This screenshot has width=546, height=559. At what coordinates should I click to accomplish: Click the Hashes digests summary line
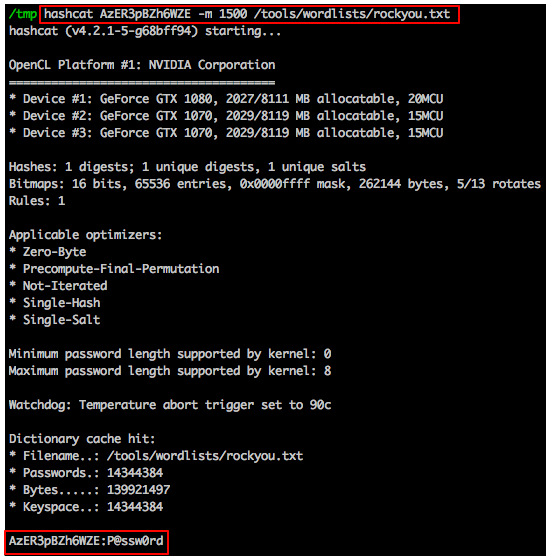tap(187, 167)
